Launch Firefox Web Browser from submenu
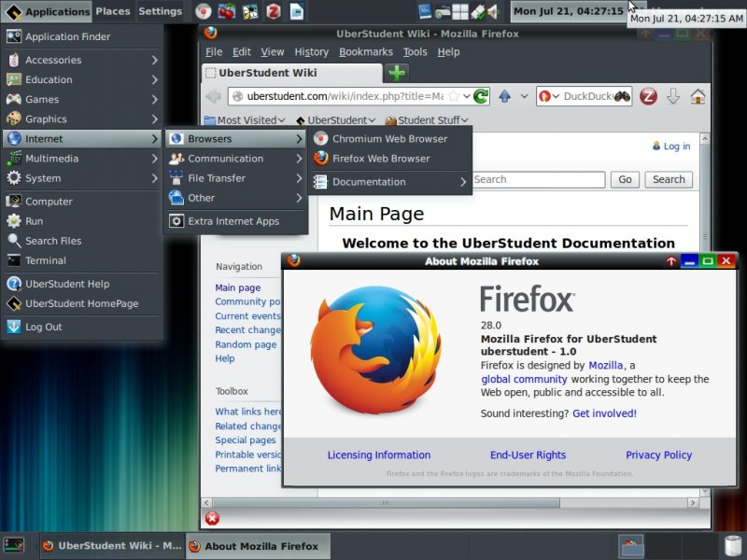 coord(389,159)
